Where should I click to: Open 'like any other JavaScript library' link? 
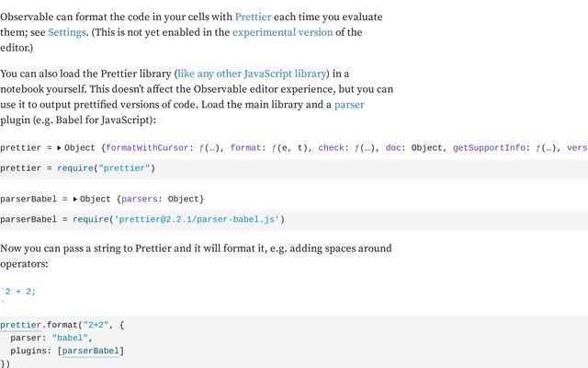pos(252,74)
